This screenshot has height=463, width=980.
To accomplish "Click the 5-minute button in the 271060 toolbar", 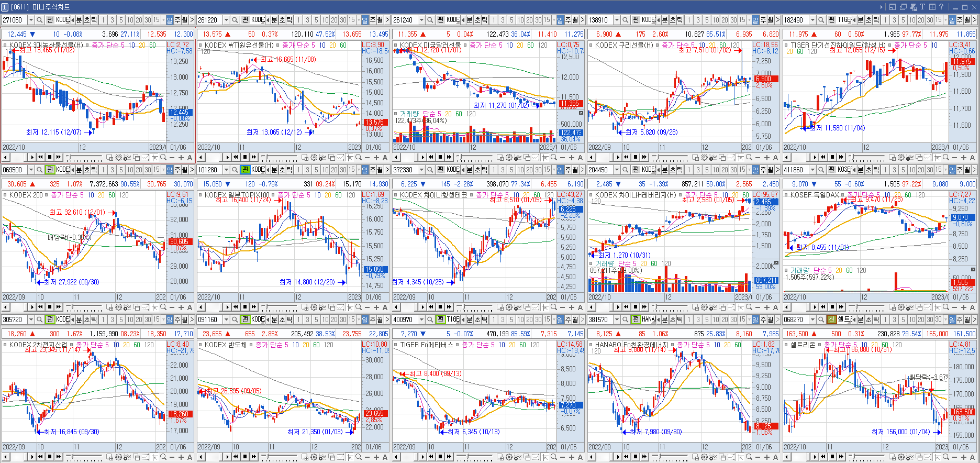I will (x=121, y=20).
